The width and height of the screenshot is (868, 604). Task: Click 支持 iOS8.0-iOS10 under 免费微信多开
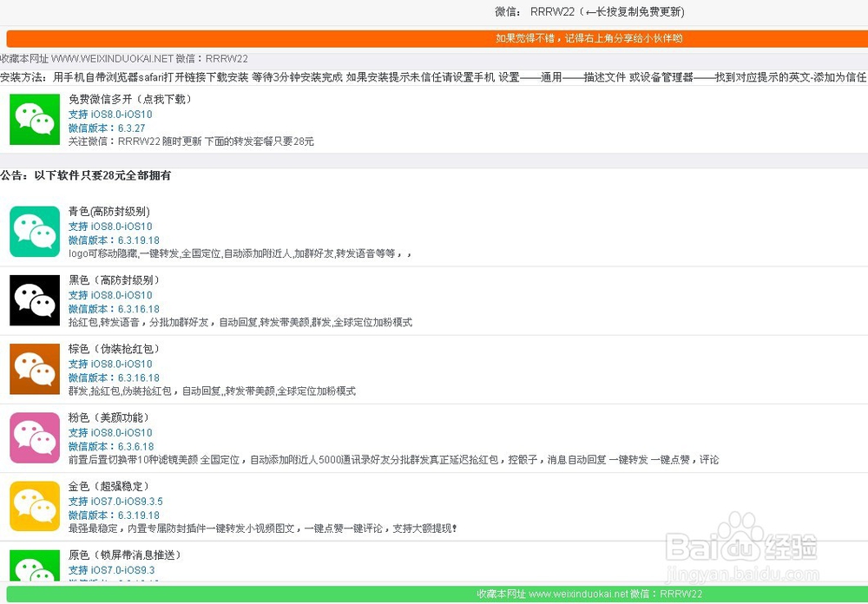tap(110, 115)
